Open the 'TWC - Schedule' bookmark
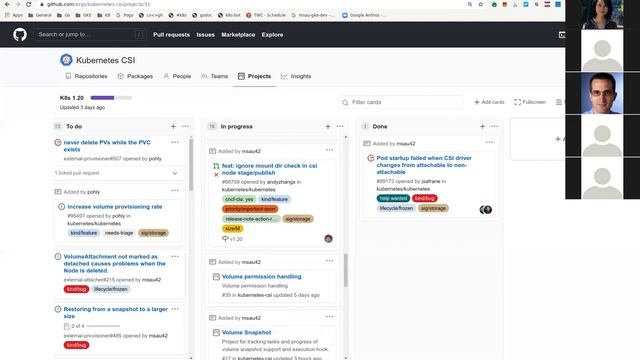Image resolution: width=640 pixels, height=360 pixels. [266, 15]
